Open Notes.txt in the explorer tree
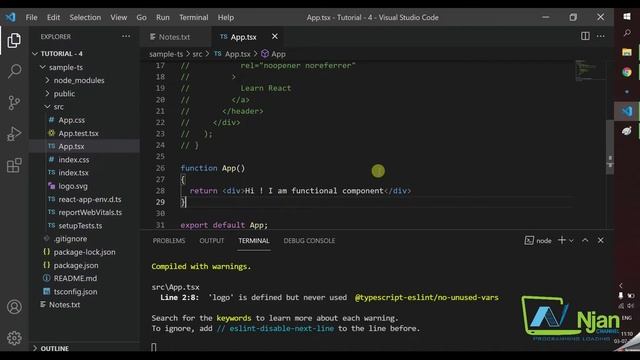640x360 pixels. 64,304
